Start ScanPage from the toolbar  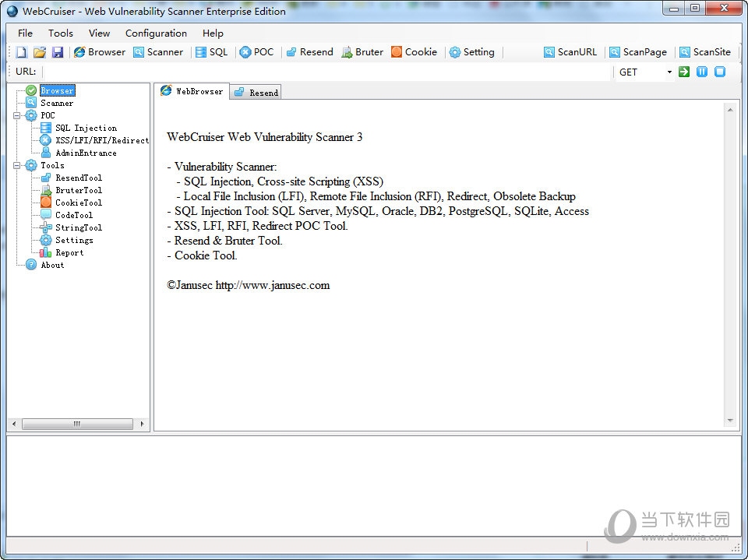point(638,52)
